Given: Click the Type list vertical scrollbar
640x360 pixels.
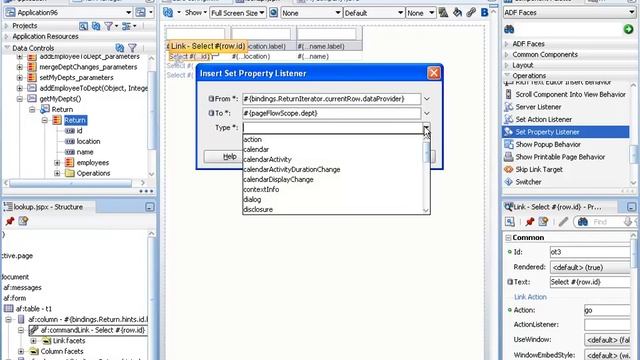Looking at the screenshot, I should (426, 175).
